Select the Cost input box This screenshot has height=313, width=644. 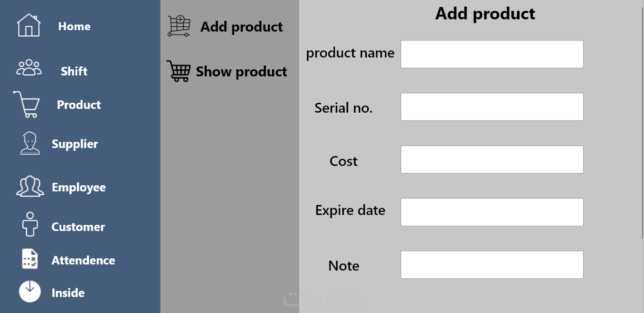(492, 159)
